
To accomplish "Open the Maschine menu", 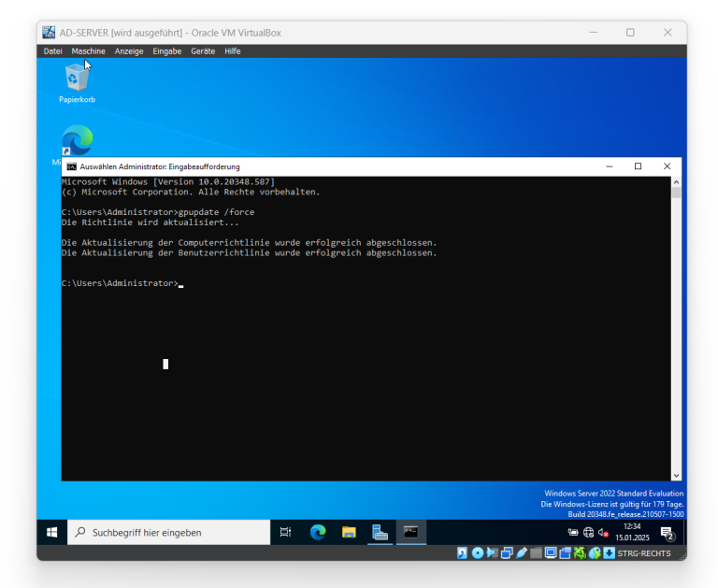I will tap(89, 51).
